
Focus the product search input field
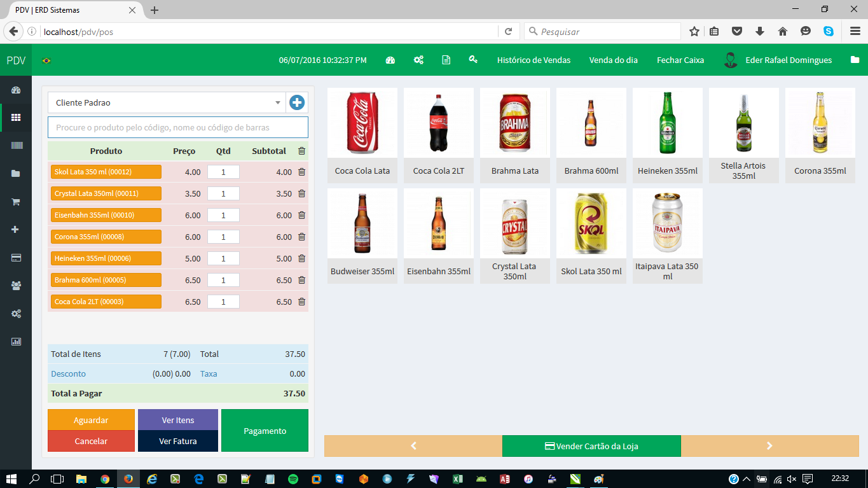[178, 127]
